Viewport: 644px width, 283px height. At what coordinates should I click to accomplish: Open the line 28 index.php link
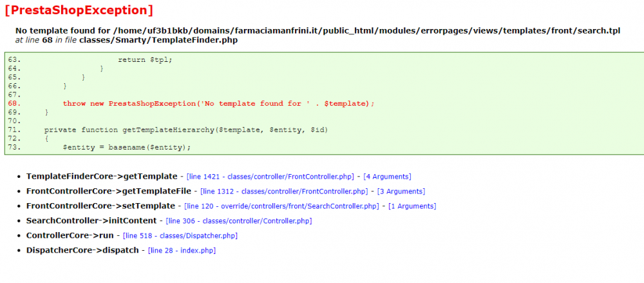[182, 250]
